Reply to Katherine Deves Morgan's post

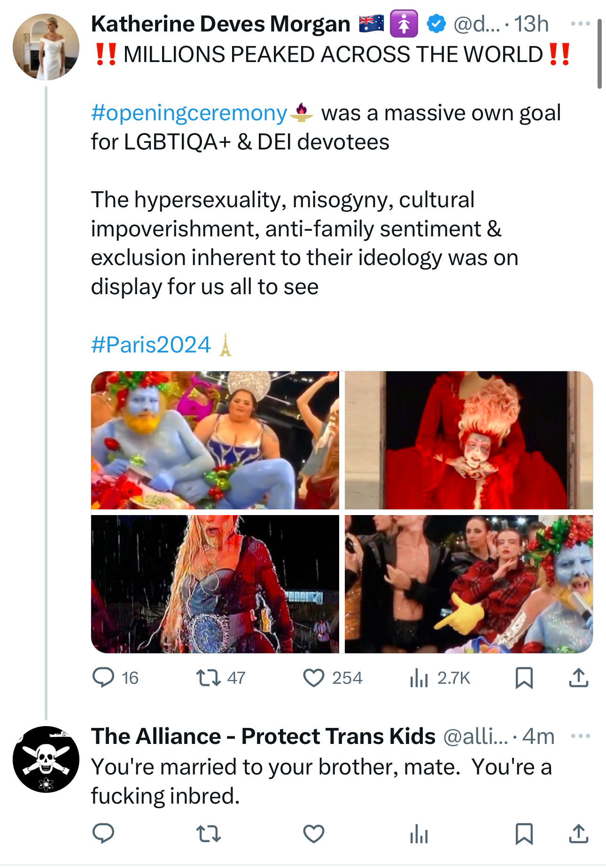click(103, 678)
